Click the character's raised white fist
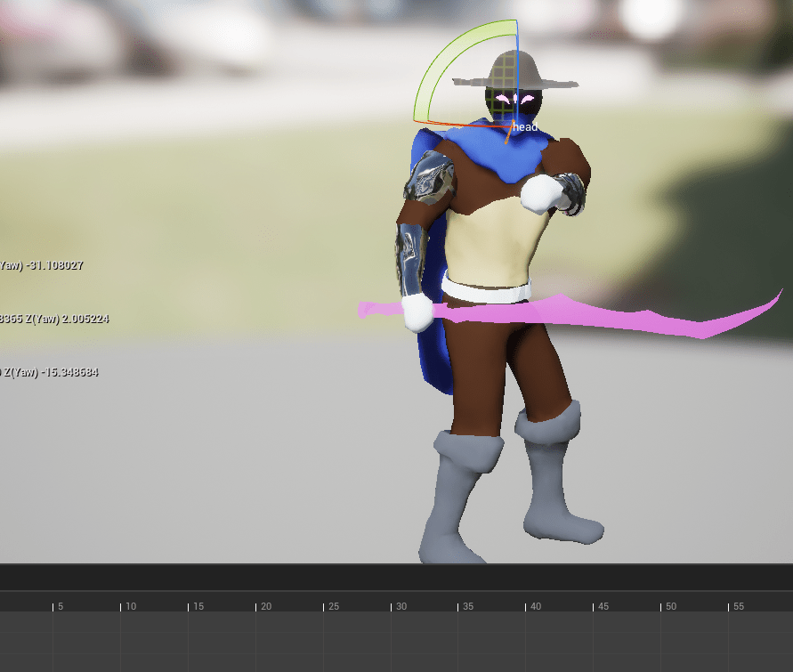This screenshot has height=672, width=793. pyautogui.click(x=539, y=193)
